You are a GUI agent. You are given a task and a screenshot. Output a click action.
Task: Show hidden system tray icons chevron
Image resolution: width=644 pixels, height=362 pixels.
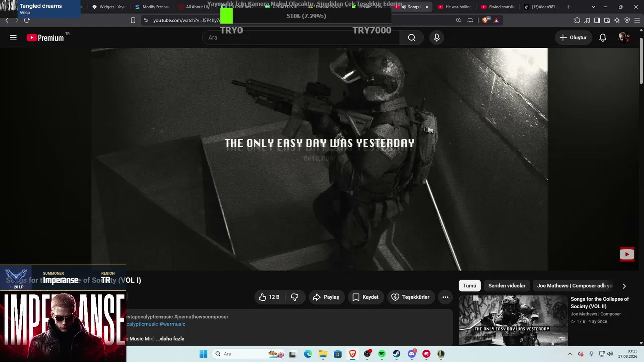click(570, 354)
